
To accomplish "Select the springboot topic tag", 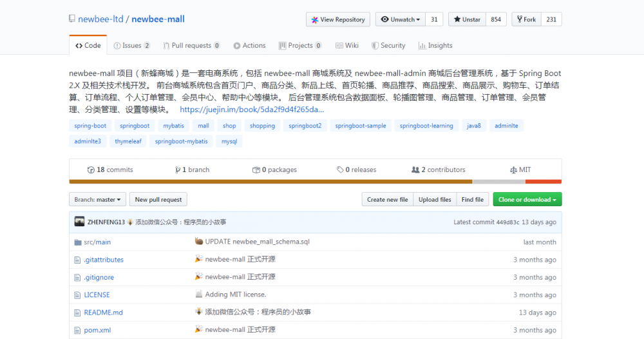I will (135, 126).
